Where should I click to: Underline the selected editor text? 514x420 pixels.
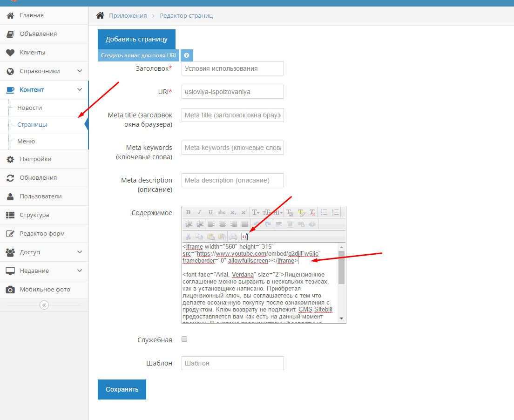click(210, 212)
